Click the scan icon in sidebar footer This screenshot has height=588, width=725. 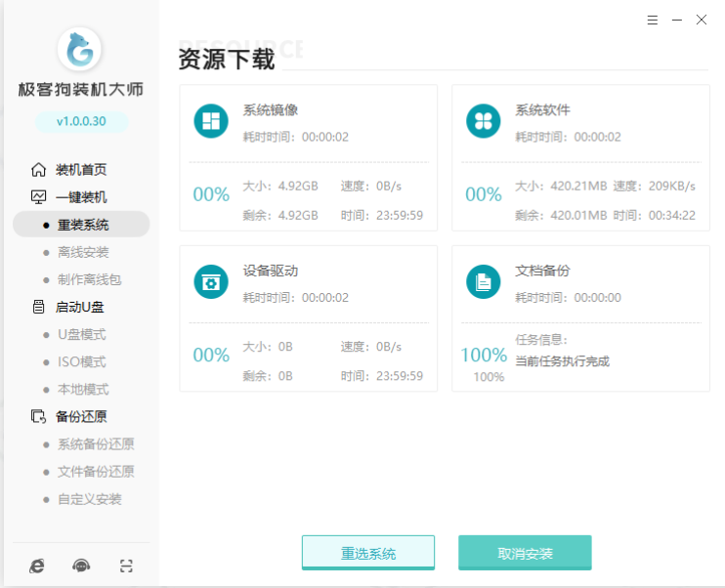point(125,566)
